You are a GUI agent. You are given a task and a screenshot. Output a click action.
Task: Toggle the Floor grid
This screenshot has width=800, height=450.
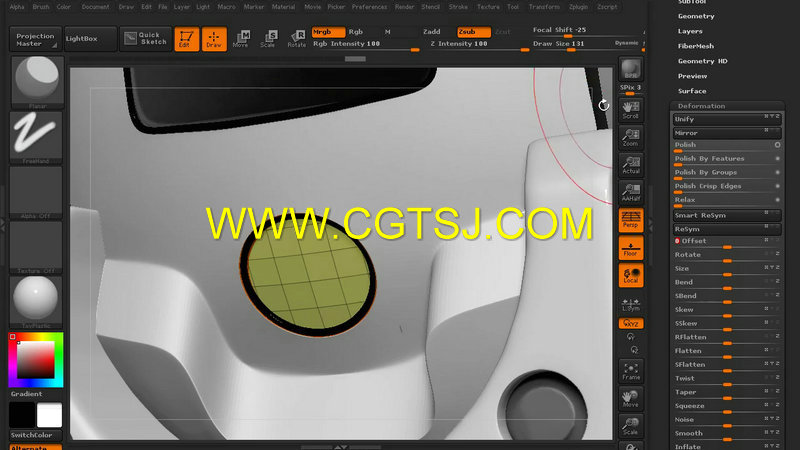click(x=631, y=247)
